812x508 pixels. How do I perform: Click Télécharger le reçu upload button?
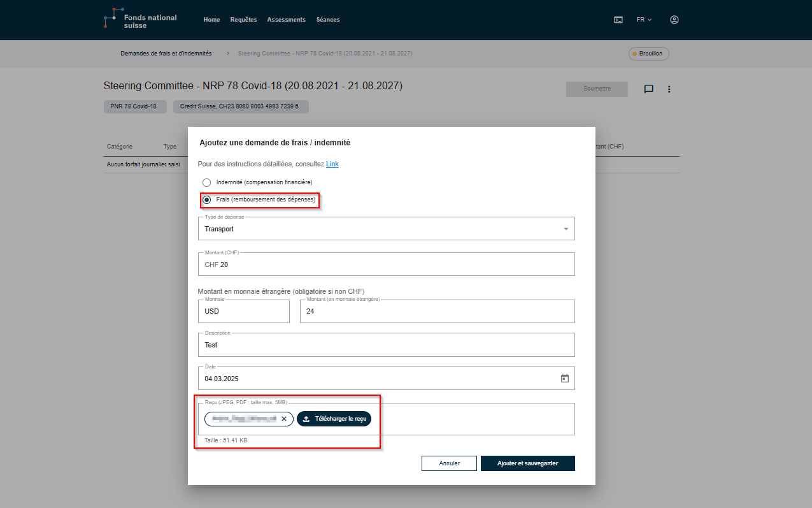[x=334, y=419]
